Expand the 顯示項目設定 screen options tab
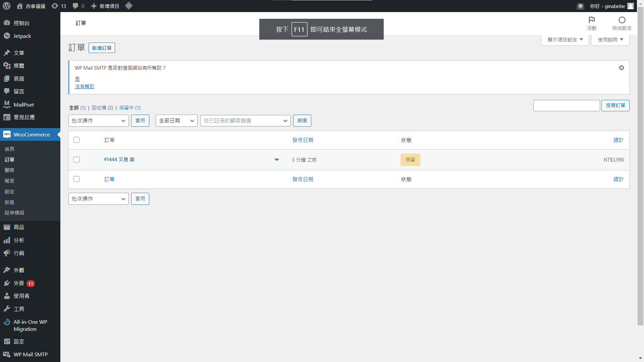Screen dimensions: 644x362 click(x=565, y=40)
